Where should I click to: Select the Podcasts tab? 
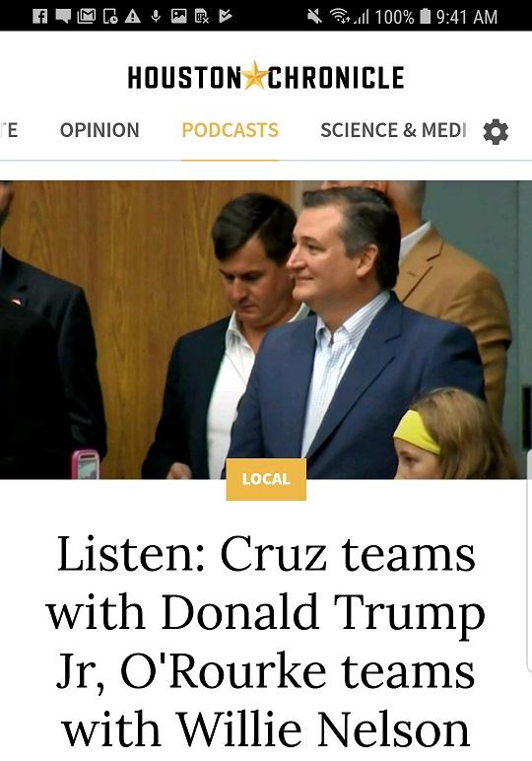(230, 130)
